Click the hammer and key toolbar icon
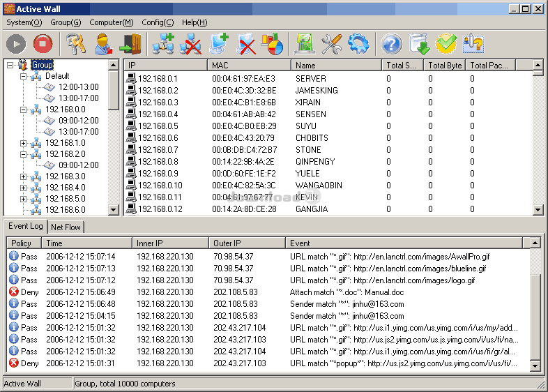Viewport: 548px width, 392px height. point(77,44)
